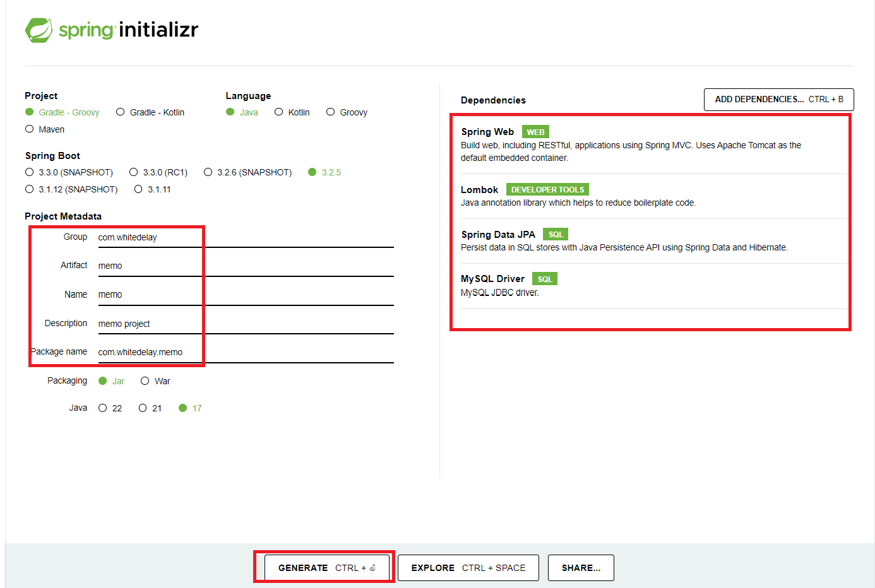Click the Language section heading
Image resolution: width=875 pixels, height=588 pixels.
248,96
